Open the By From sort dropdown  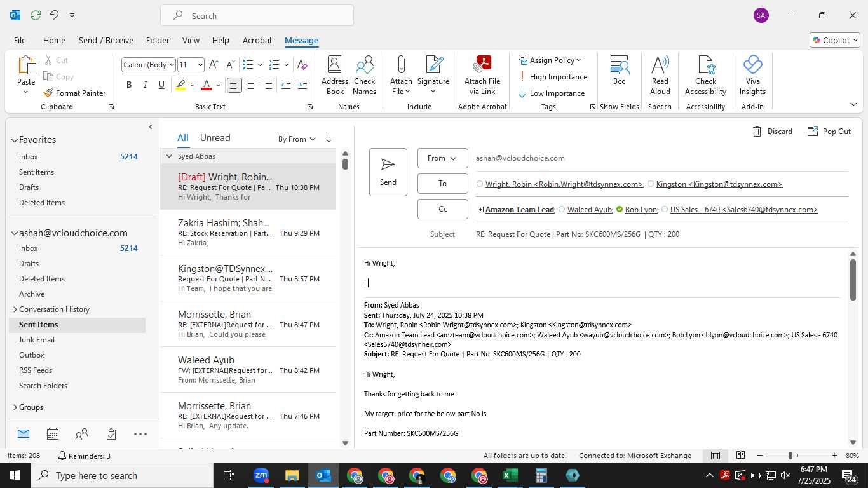[297, 139]
